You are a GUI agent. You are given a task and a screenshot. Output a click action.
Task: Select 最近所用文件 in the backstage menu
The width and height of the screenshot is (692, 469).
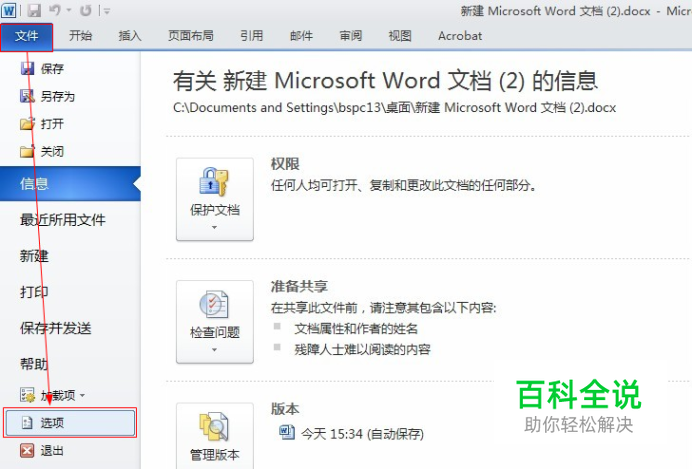tap(63, 220)
